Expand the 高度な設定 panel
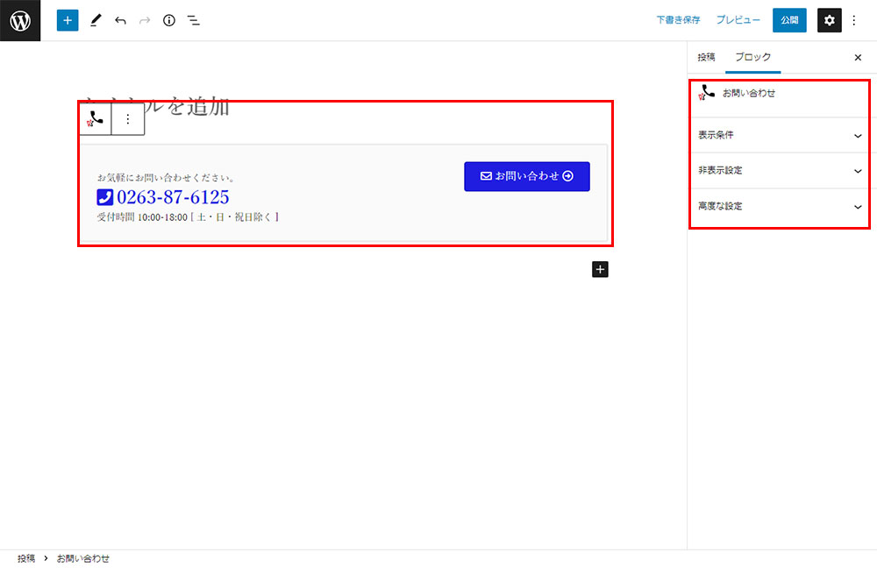 pyautogui.click(x=780, y=207)
